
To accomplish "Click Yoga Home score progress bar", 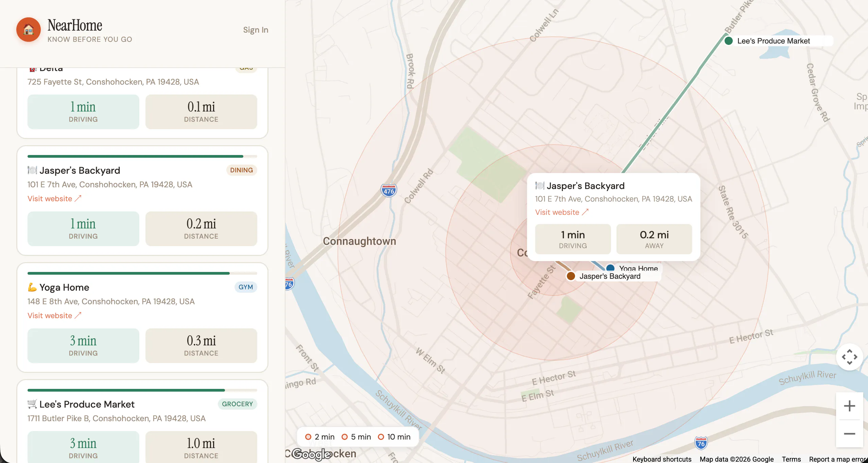I will coord(142,273).
